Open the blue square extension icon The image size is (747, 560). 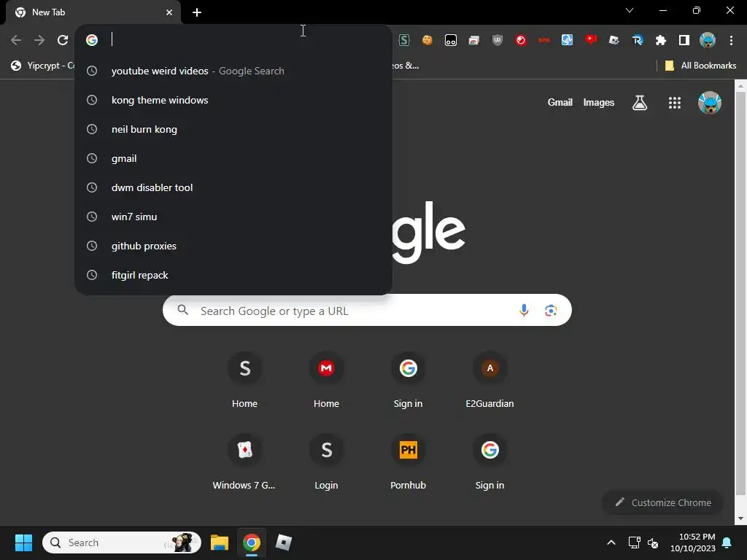567,40
